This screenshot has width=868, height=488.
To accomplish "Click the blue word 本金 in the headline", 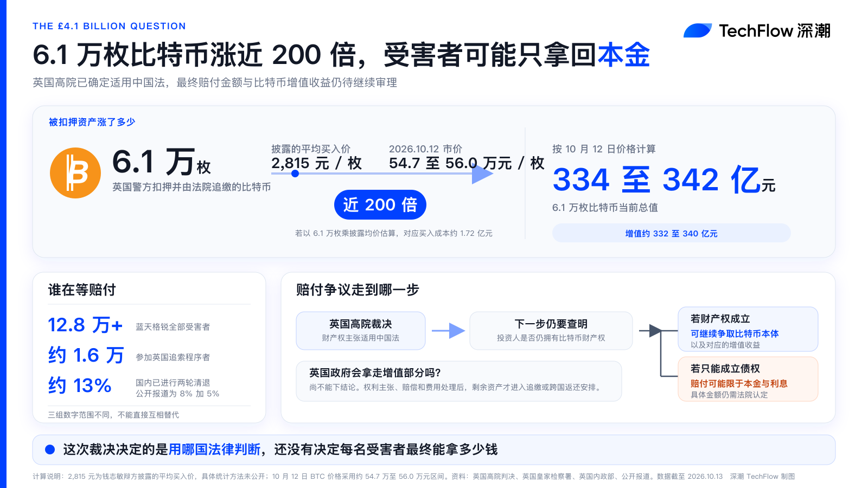I will click(x=624, y=55).
